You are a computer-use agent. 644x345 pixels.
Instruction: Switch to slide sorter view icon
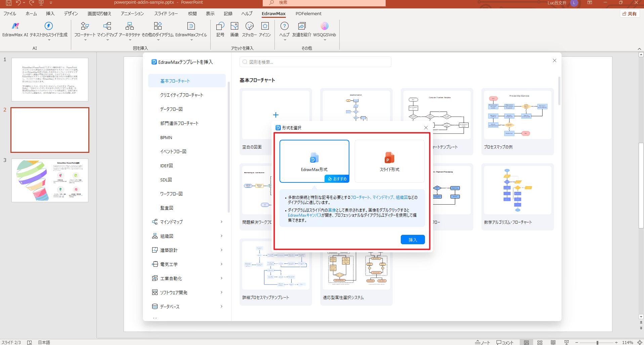pyautogui.click(x=540, y=343)
